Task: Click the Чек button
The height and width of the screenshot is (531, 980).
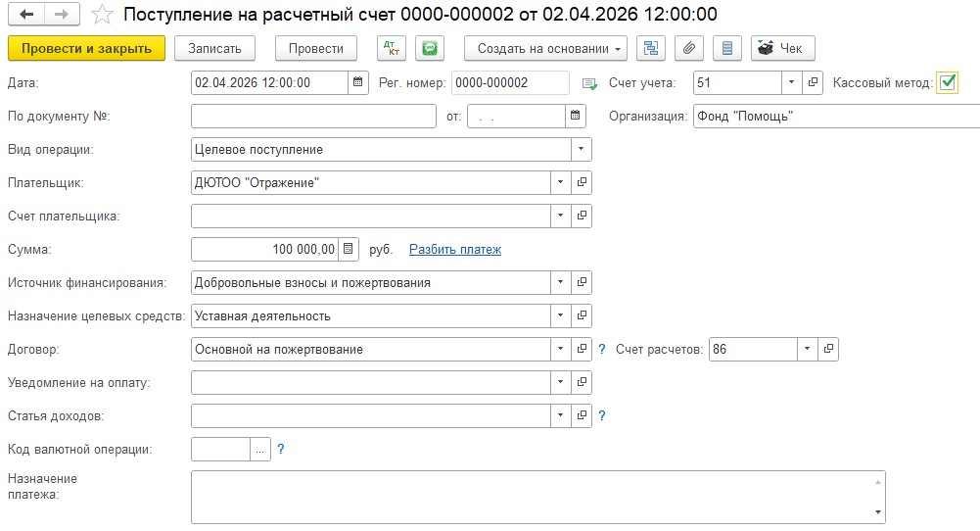Action: pos(782,48)
